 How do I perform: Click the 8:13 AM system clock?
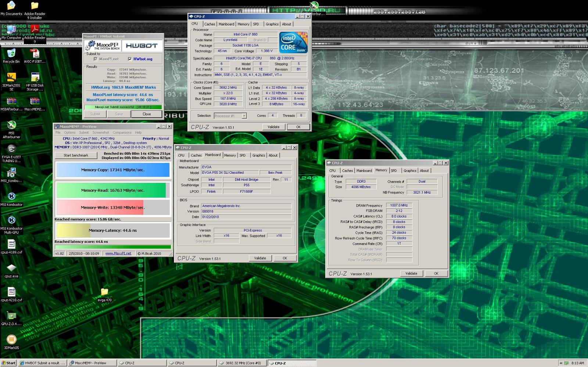click(x=577, y=363)
